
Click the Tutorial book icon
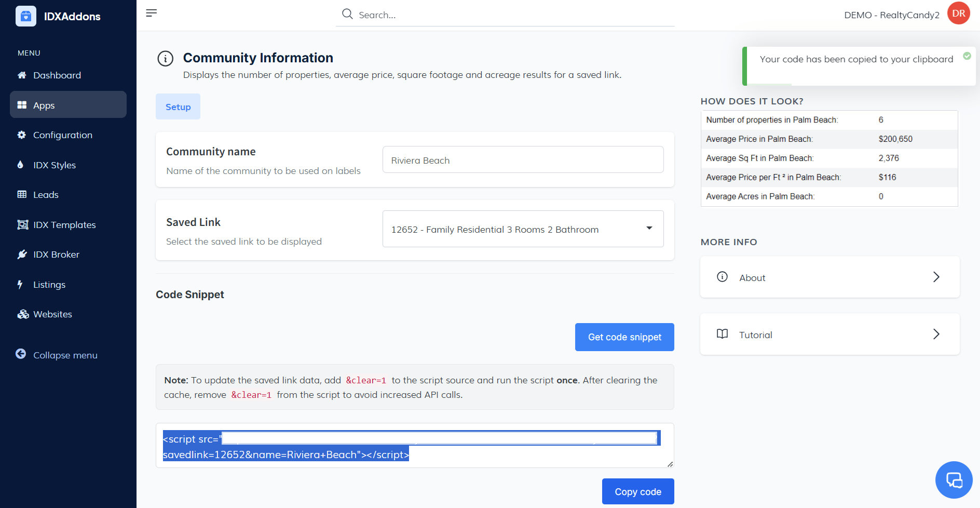(722, 334)
